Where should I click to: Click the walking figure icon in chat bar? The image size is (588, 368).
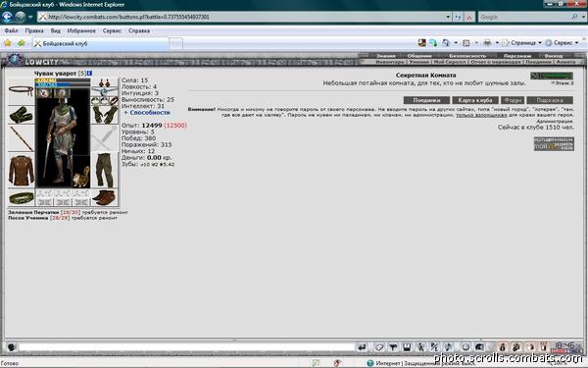420,347
